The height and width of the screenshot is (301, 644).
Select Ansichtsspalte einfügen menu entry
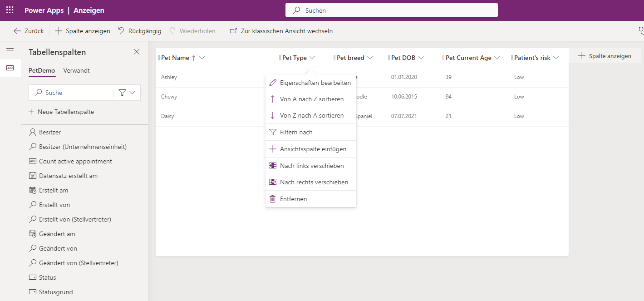pos(311,149)
